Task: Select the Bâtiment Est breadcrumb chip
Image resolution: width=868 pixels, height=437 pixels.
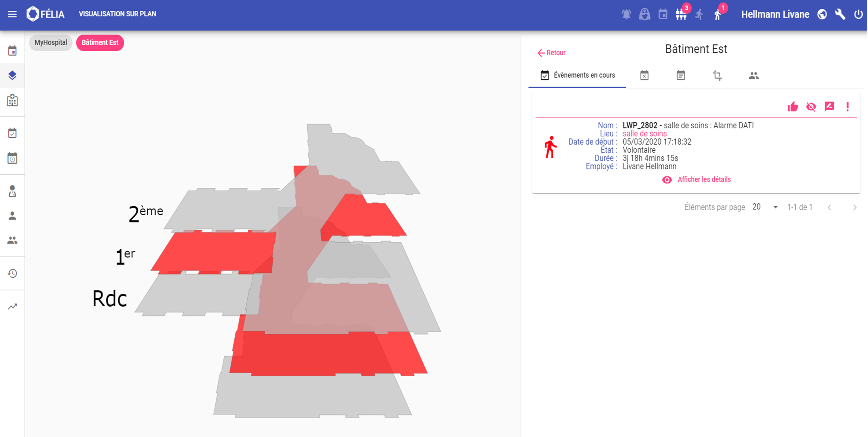Action: click(x=100, y=43)
